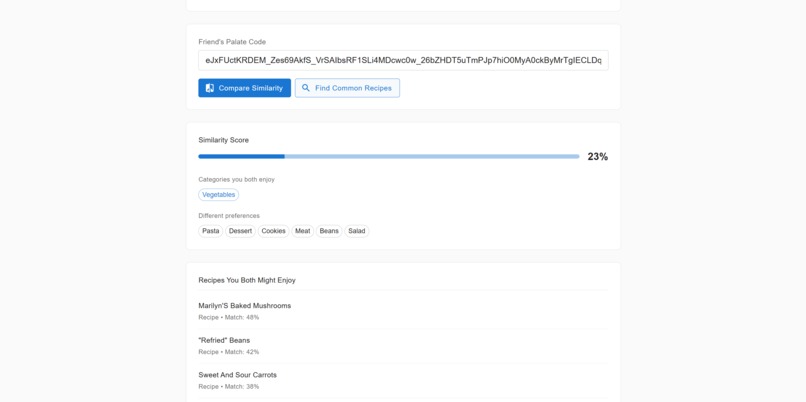Click the Similarity Score progress bar
This screenshot has height=402, width=806.
click(389, 156)
